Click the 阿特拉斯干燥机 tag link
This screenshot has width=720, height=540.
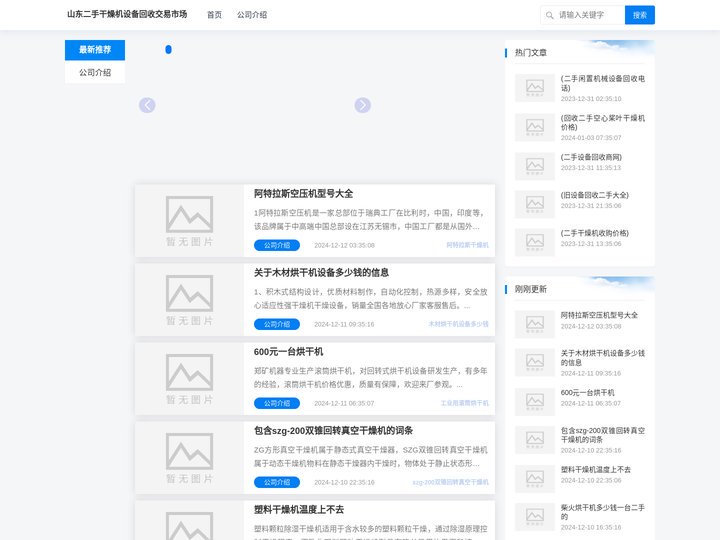[467, 245]
